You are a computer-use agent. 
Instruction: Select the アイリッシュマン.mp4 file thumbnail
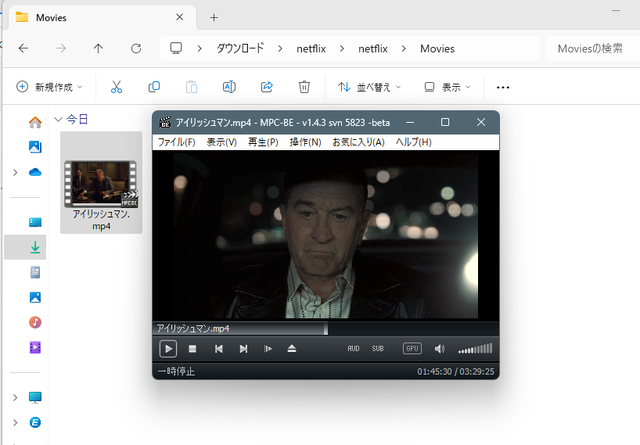point(101,184)
